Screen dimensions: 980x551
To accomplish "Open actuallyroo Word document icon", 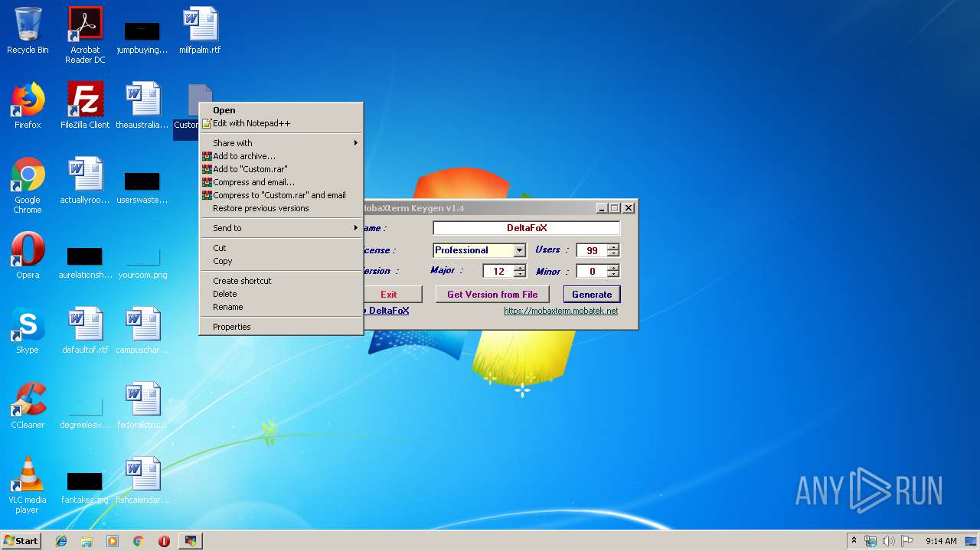I will tap(85, 181).
